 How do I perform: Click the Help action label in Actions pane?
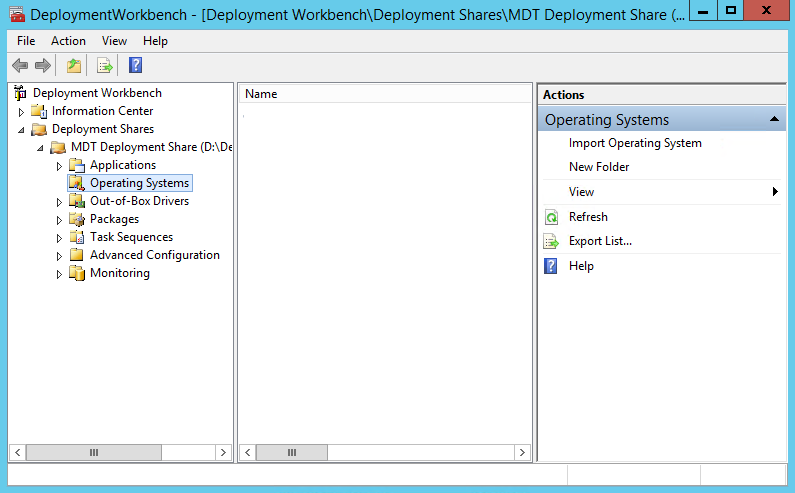(x=581, y=266)
